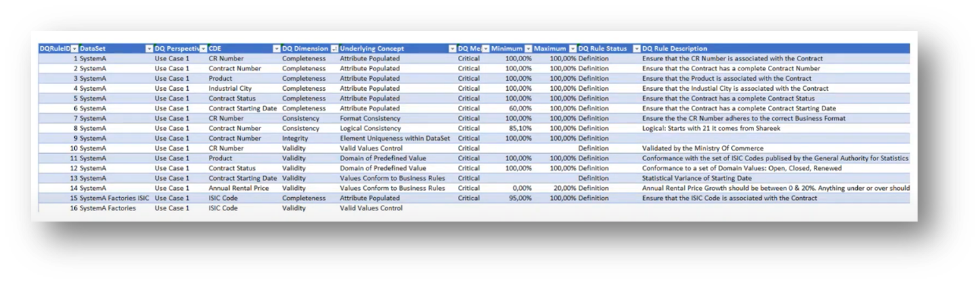Select 'Logical: Starts with 21' description cell
The image size is (980, 284).
711,128
